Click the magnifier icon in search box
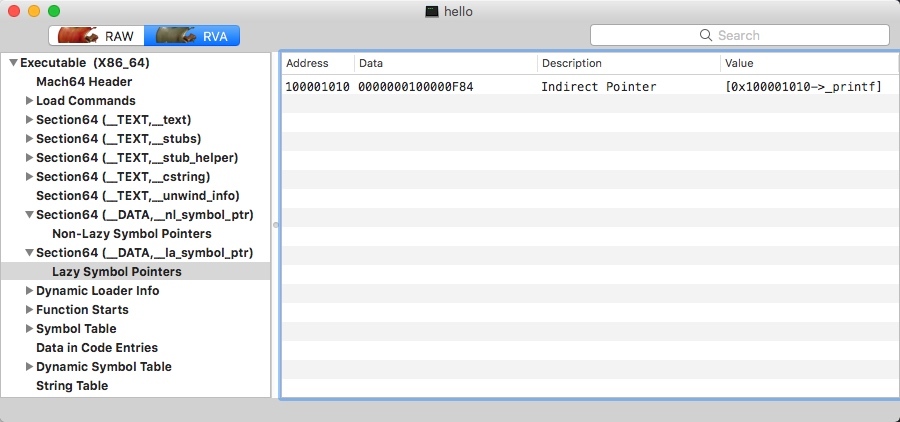 [x=706, y=35]
